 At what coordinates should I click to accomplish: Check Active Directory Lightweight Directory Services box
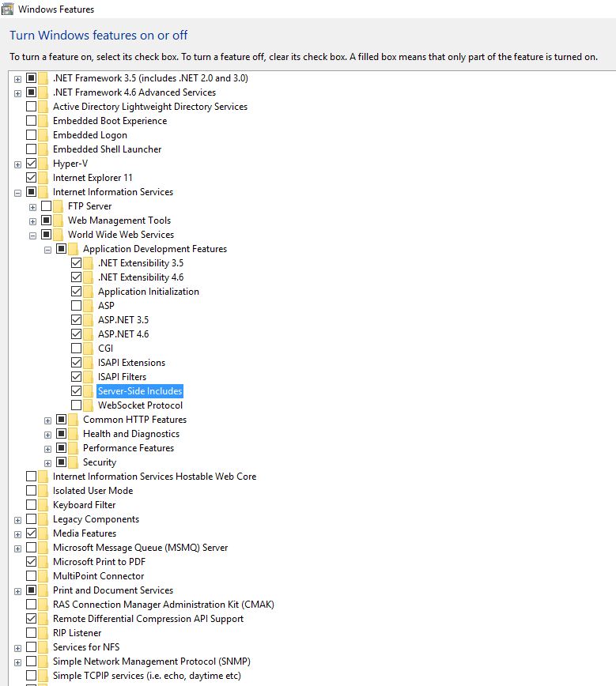coord(31,107)
